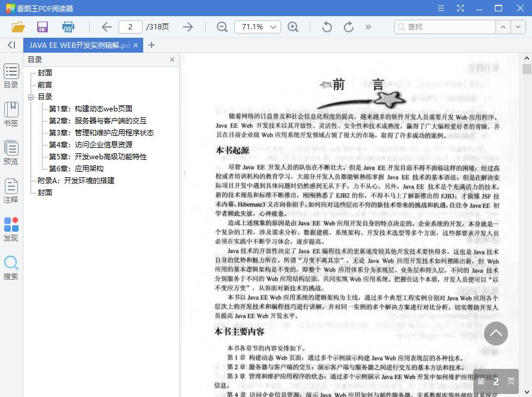Close the JAVA EE WEB document tab
This screenshot has width=532, height=397.
[136, 45]
